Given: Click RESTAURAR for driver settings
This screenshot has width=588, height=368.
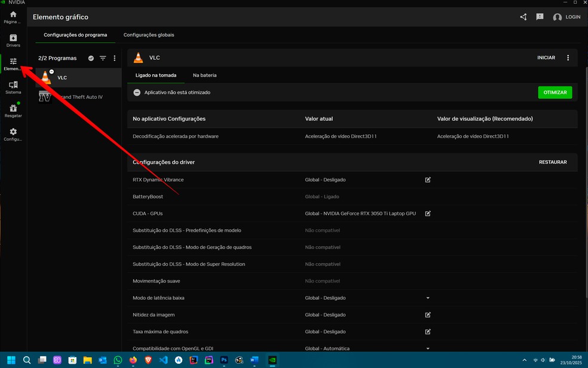Looking at the screenshot, I should [x=553, y=162].
